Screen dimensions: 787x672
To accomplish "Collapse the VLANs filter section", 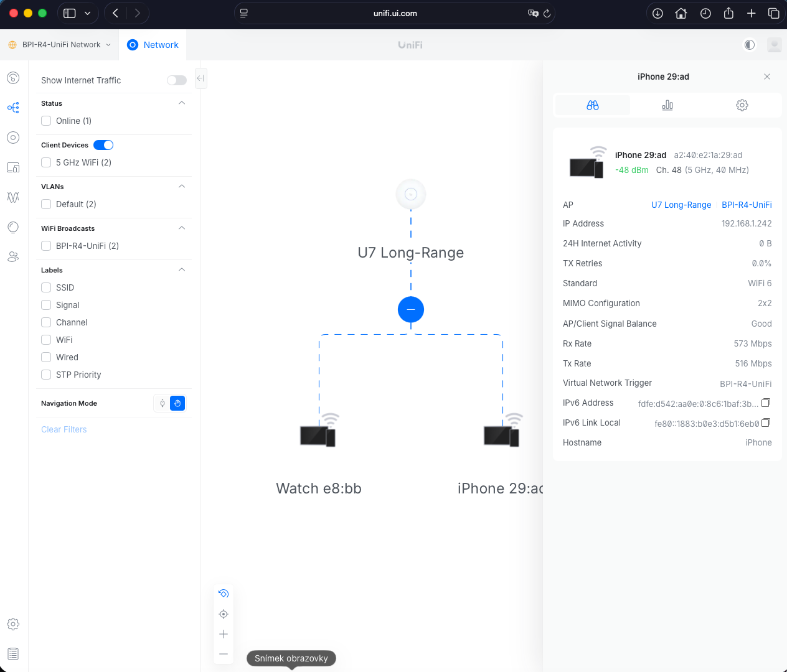I will [x=182, y=187].
